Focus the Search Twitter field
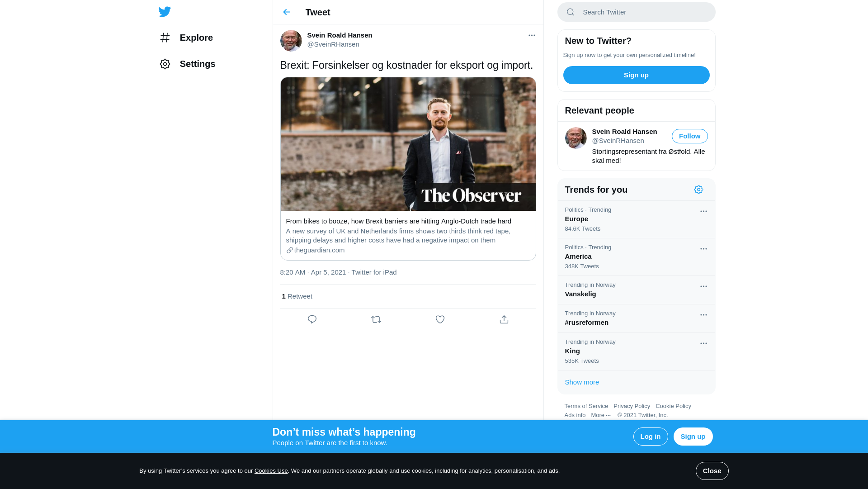This screenshot has height=489, width=868. [x=636, y=12]
